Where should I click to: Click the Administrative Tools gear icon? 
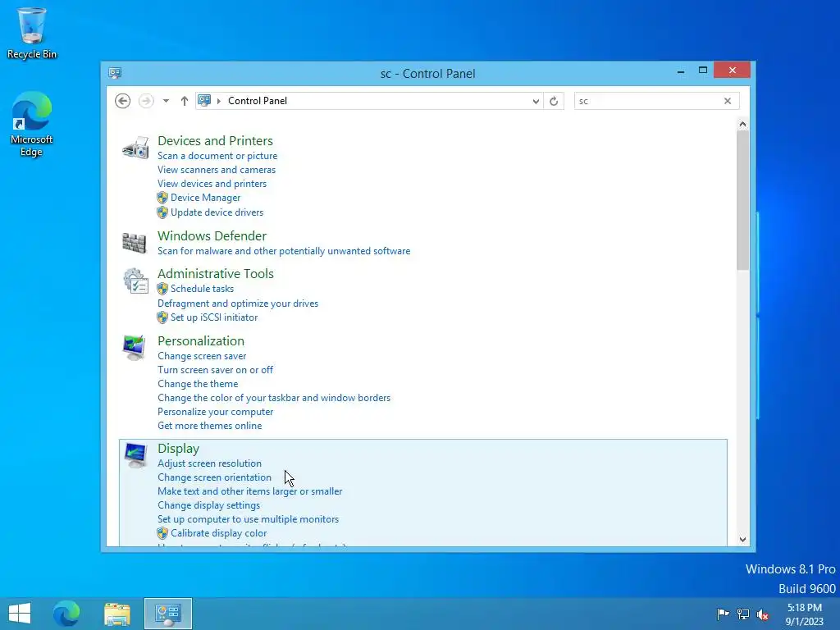point(135,281)
